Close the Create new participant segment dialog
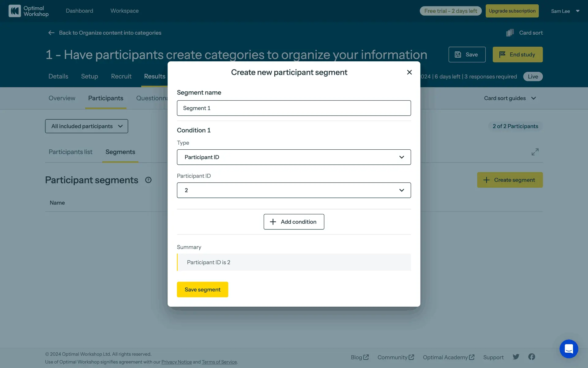Viewport: 588px width, 368px height. [x=409, y=72]
